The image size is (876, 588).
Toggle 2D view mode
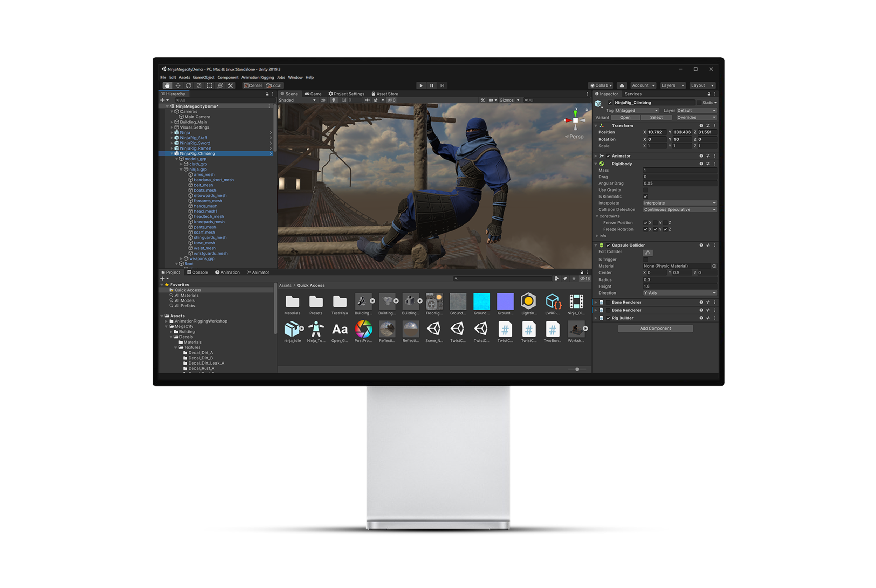pyautogui.click(x=323, y=100)
